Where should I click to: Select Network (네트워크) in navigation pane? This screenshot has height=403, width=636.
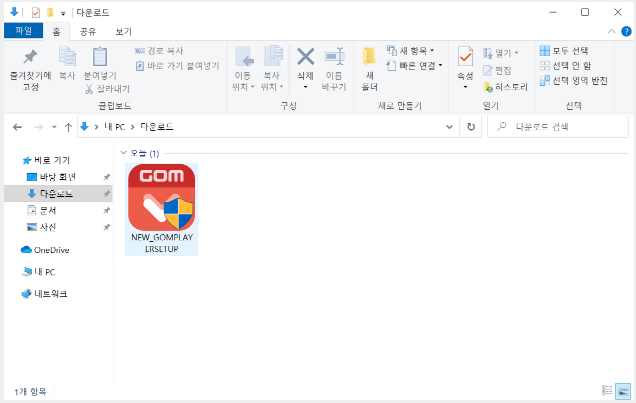(x=44, y=294)
